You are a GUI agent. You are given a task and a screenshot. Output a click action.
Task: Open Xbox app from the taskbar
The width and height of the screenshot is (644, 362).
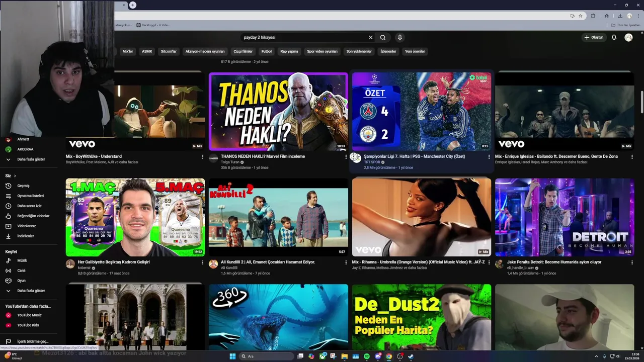(323, 356)
